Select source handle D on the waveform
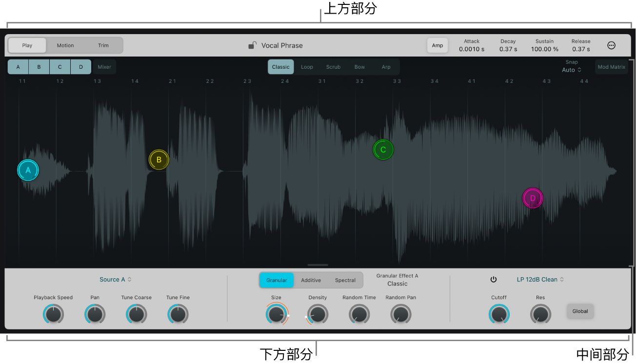The image size is (637, 364). click(x=533, y=198)
